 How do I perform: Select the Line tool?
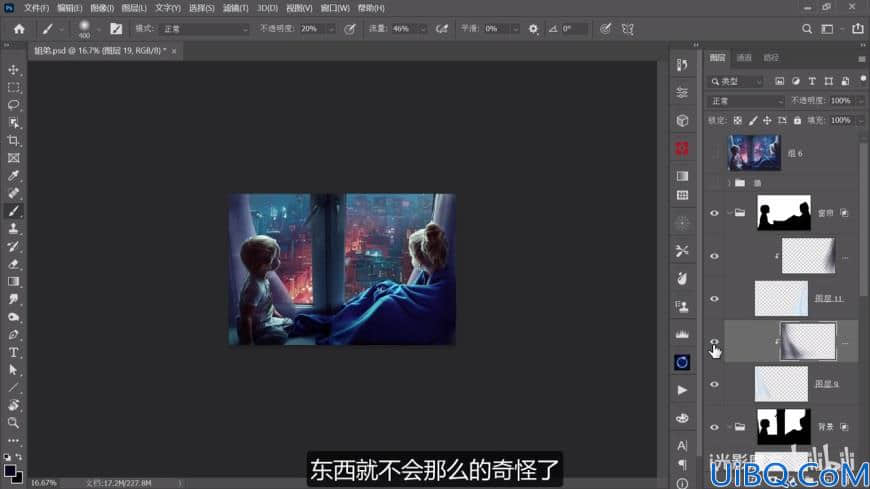[13, 387]
